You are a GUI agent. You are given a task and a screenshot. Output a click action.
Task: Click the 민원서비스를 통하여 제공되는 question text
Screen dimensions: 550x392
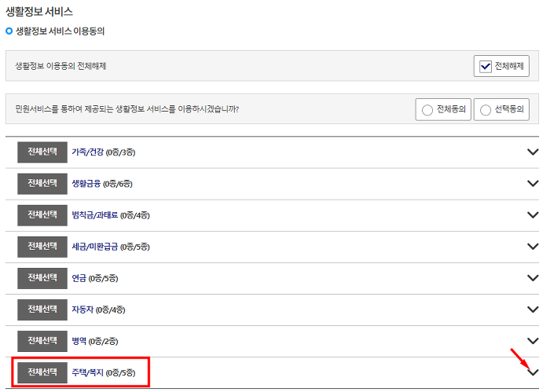(127, 109)
